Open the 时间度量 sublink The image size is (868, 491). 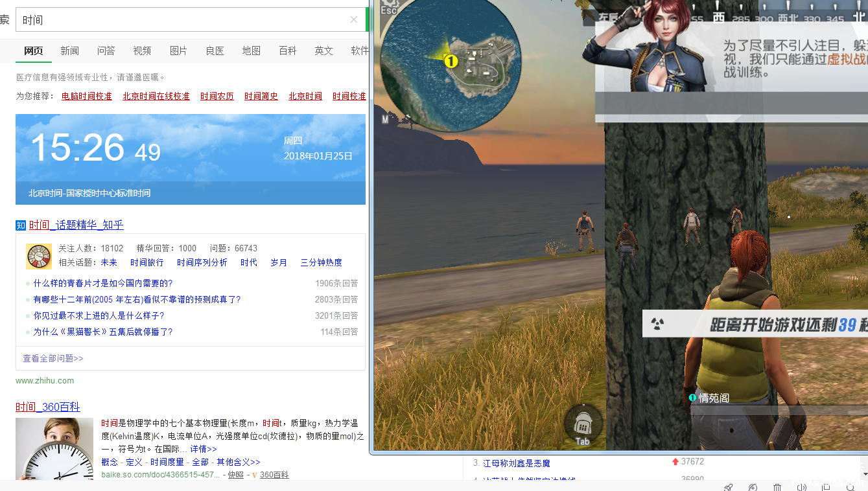coord(167,462)
